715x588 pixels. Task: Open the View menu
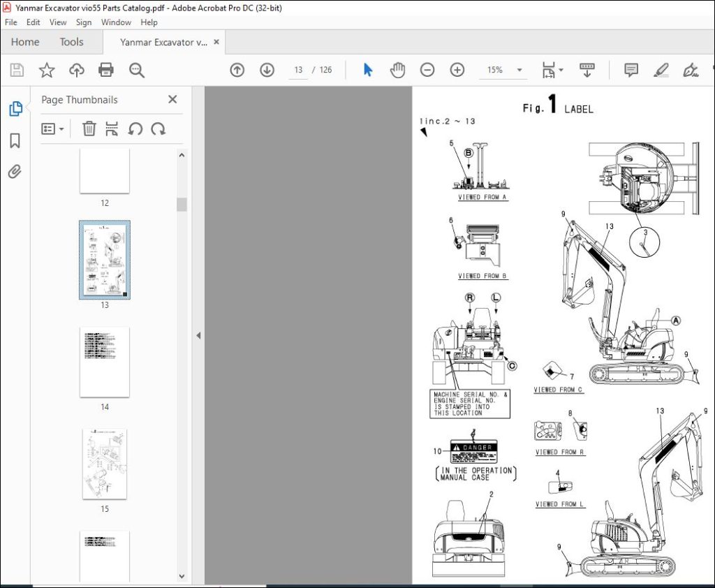point(58,22)
